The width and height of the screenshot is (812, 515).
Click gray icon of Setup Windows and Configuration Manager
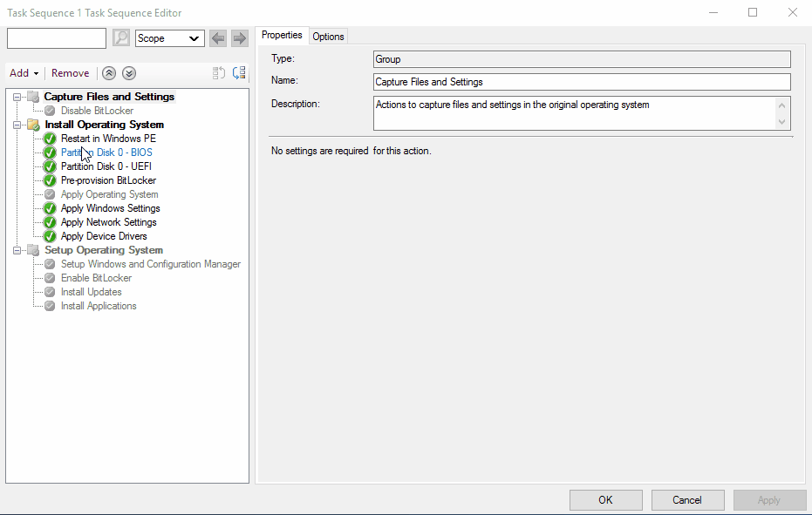point(50,264)
